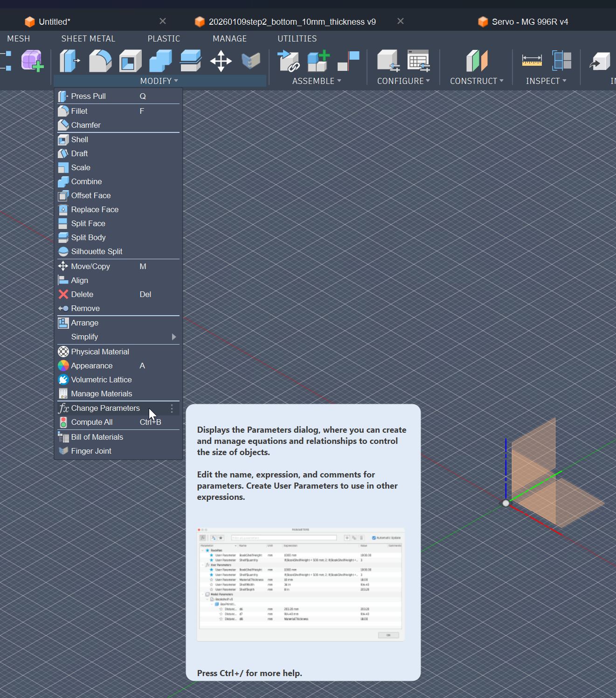Open the CONSTRUCT dropdown

coord(477,81)
